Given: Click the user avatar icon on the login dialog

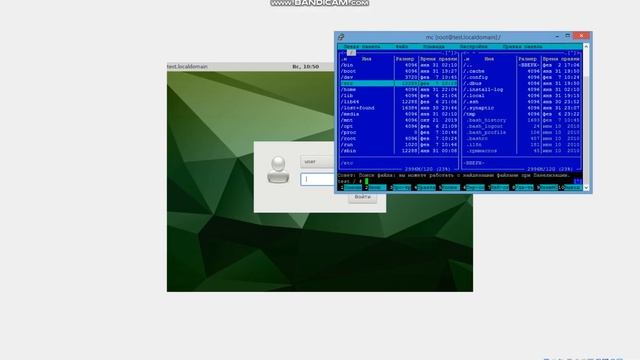Looking at the screenshot, I should tap(278, 169).
